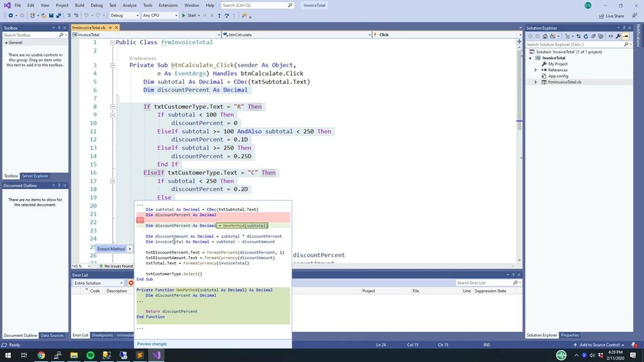
Task: Toggle Preview Selected Items icon
Action: point(625,36)
